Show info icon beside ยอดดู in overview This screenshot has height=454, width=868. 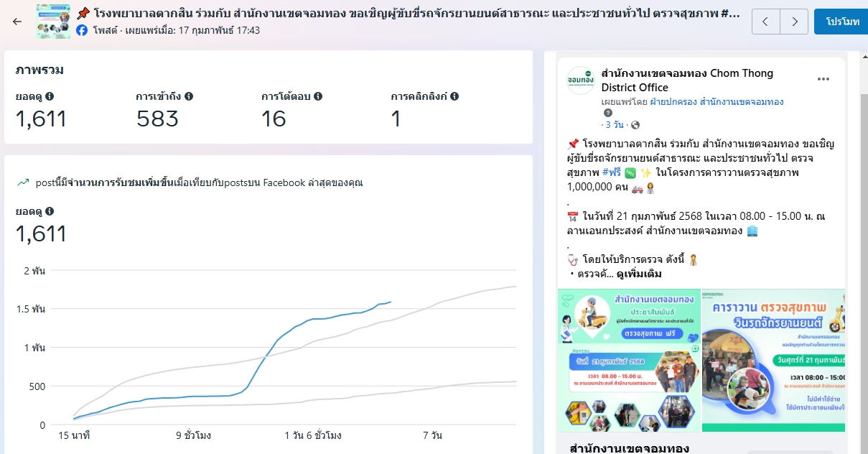point(50,96)
